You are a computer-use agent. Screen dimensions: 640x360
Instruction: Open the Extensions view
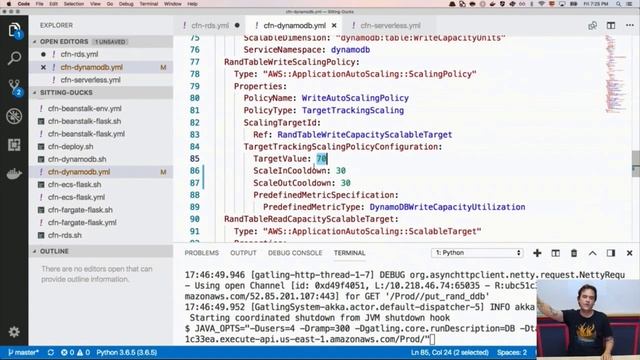[14, 145]
